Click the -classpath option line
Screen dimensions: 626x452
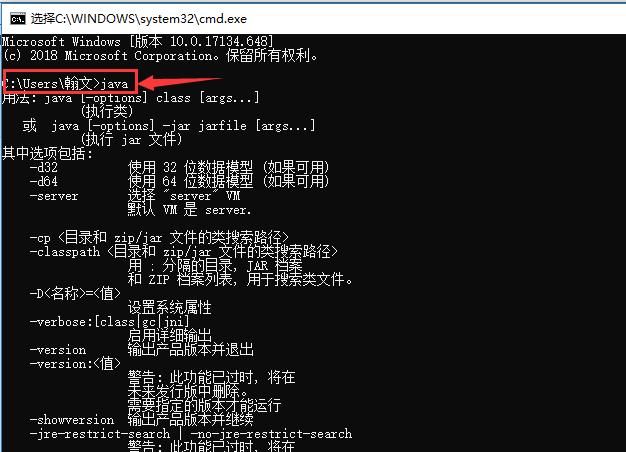(184, 252)
